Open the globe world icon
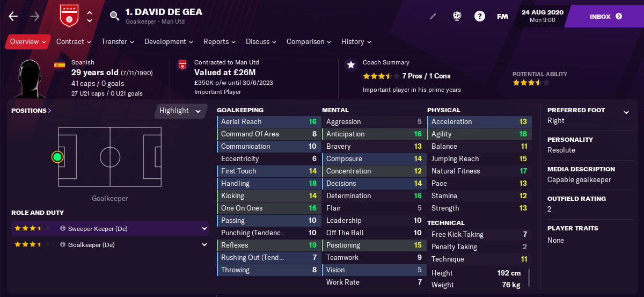This screenshot has height=297, width=644. [x=457, y=17]
